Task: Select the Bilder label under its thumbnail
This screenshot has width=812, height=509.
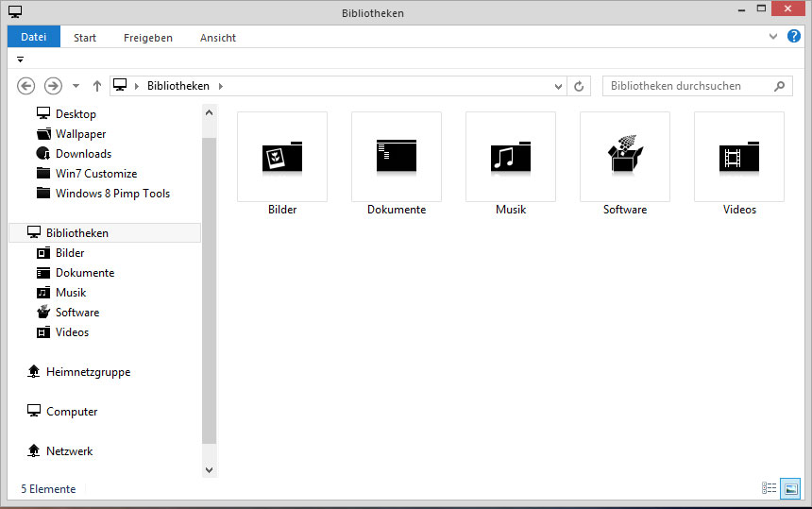Action: (x=282, y=210)
